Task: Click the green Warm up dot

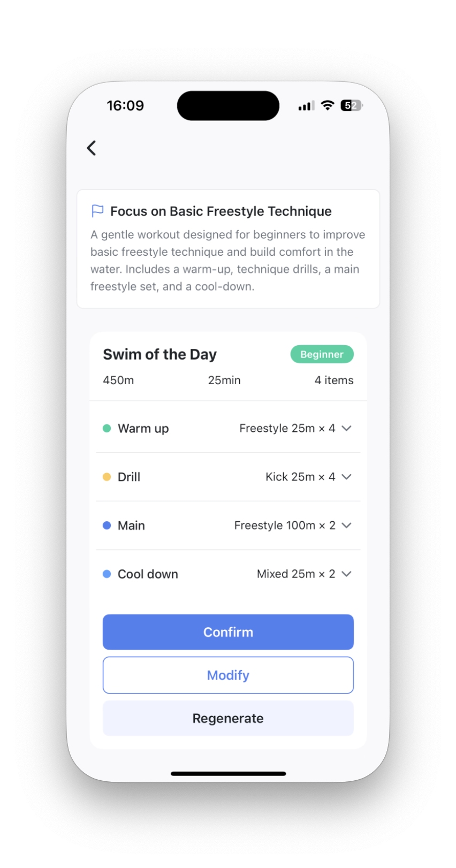Action: coord(107,428)
